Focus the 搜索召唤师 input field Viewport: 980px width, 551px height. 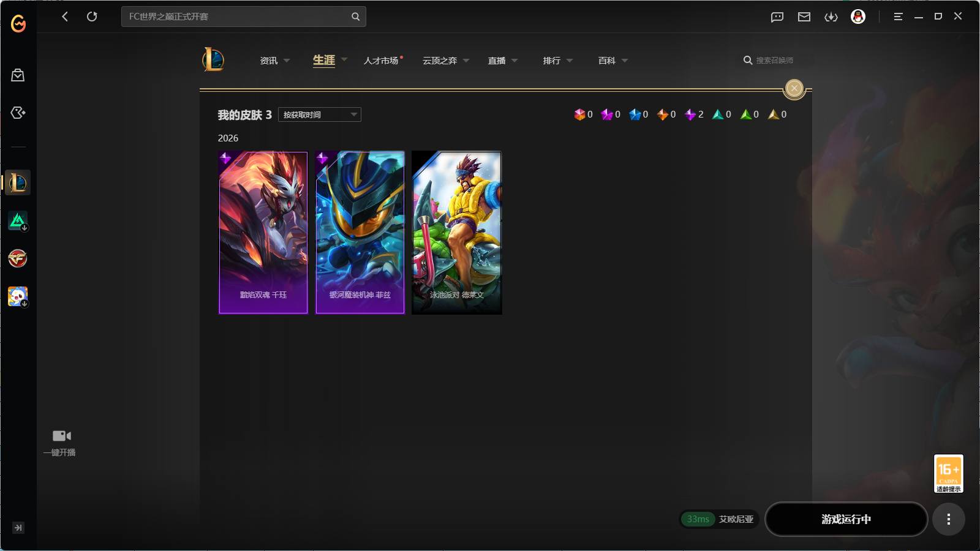(x=775, y=60)
